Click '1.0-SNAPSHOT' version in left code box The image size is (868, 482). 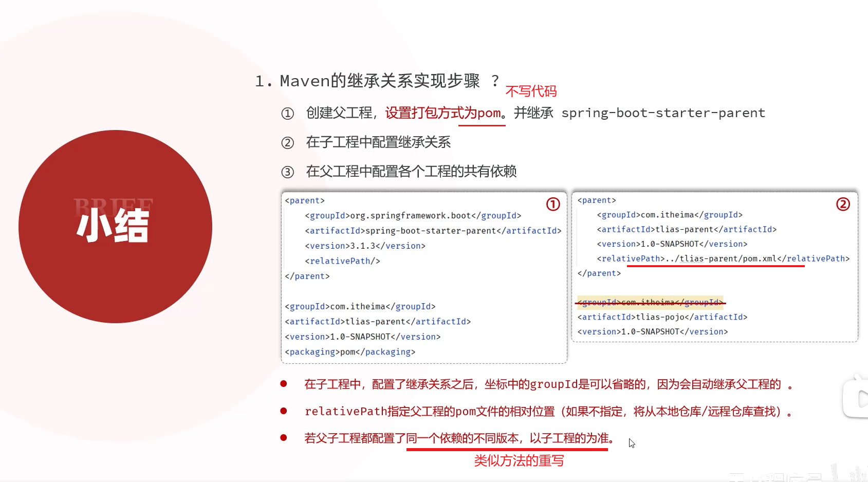pyautogui.click(x=362, y=337)
